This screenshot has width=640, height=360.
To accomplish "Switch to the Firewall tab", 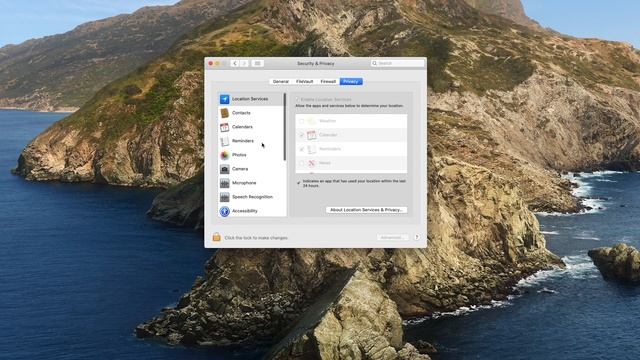I will click(x=328, y=82).
